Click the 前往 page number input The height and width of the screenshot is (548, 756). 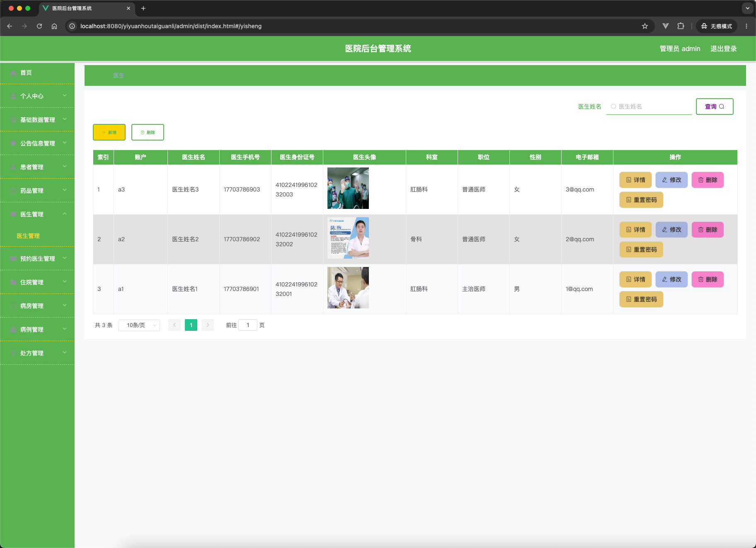(x=248, y=325)
